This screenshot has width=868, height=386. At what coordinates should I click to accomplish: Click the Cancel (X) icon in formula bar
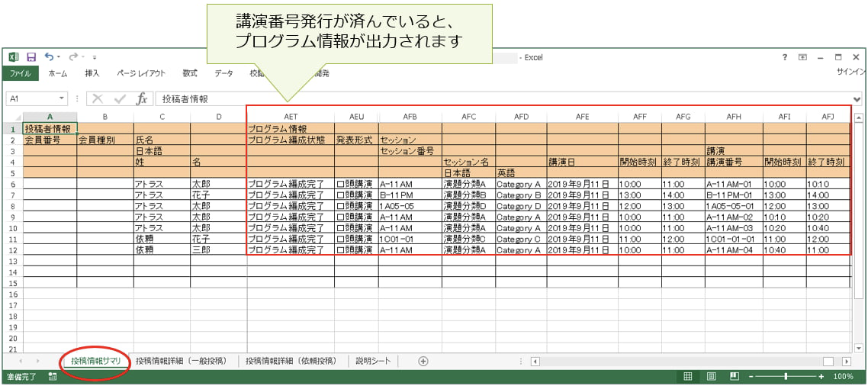tap(98, 98)
